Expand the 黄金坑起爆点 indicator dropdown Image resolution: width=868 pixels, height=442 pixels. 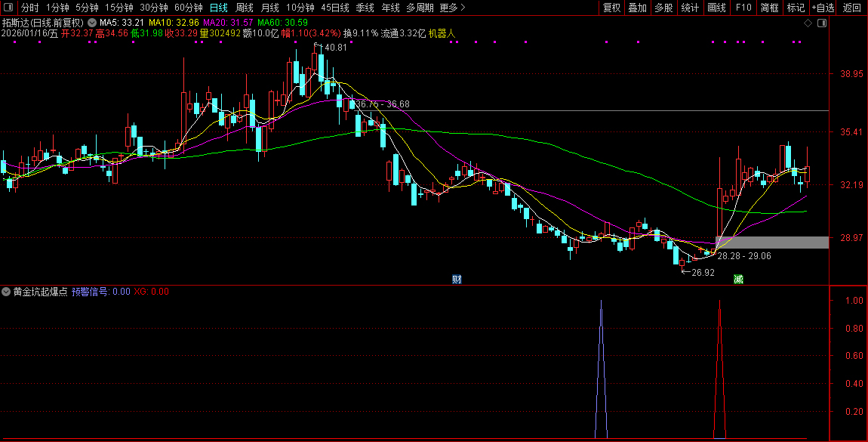[7, 292]
